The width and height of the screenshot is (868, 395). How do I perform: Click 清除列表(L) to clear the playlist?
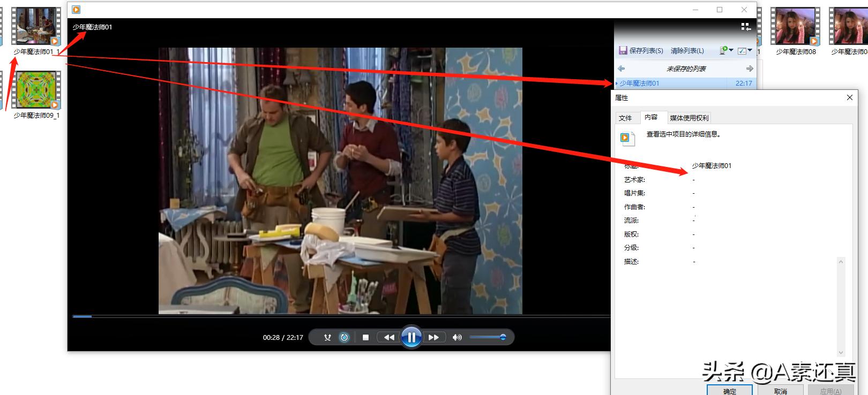687,51
